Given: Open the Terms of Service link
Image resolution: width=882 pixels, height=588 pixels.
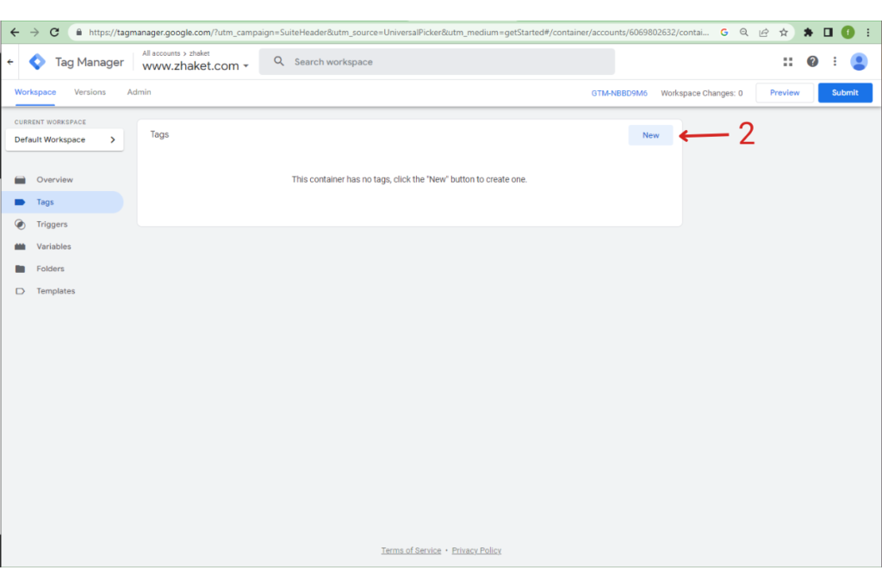Looking at the screenshot, I should click(x=411, y=550).
